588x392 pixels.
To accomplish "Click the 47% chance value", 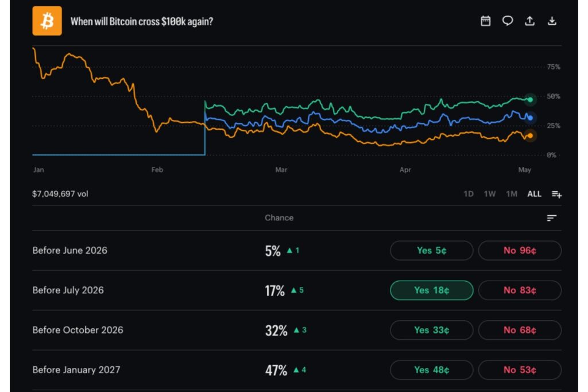I will point(276,370).
